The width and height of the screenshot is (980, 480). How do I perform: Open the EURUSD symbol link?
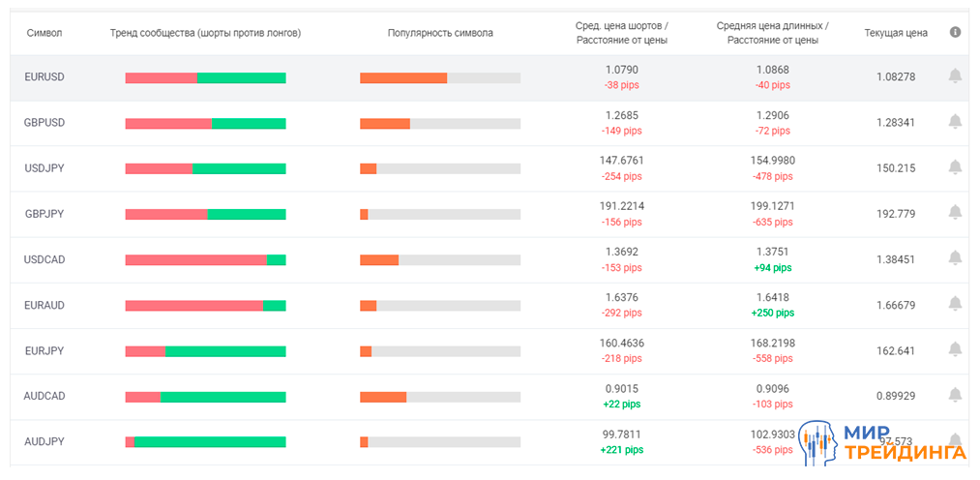point(45,77)
